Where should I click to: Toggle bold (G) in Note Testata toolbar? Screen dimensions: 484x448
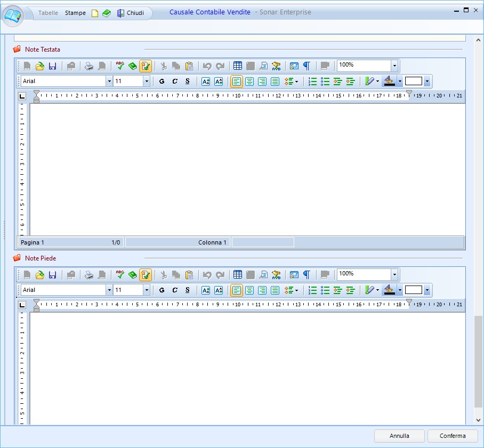click(x=162, y=82)
